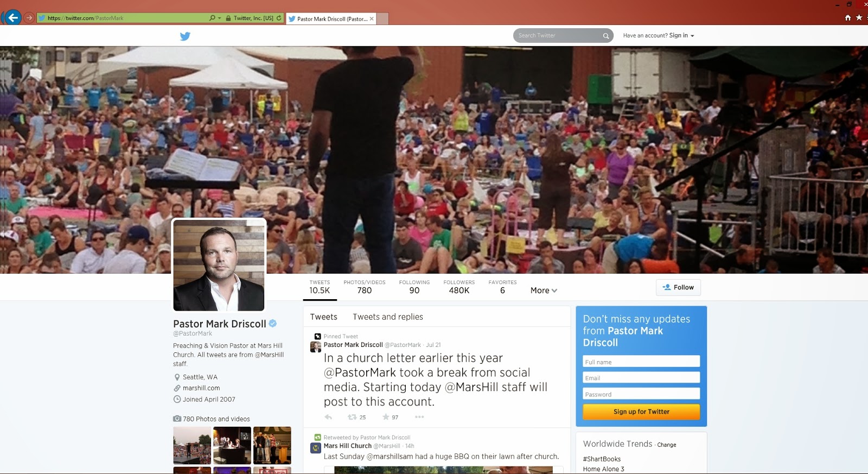
Task: Select the Pastor Mark Driscoll browser tab
Action: coord(330,18)
